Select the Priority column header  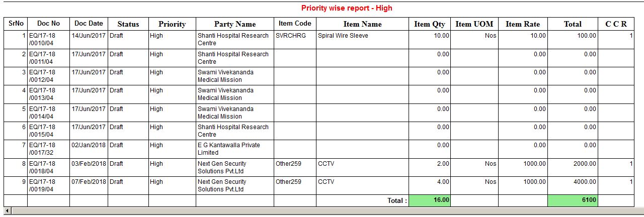[172, 24]
